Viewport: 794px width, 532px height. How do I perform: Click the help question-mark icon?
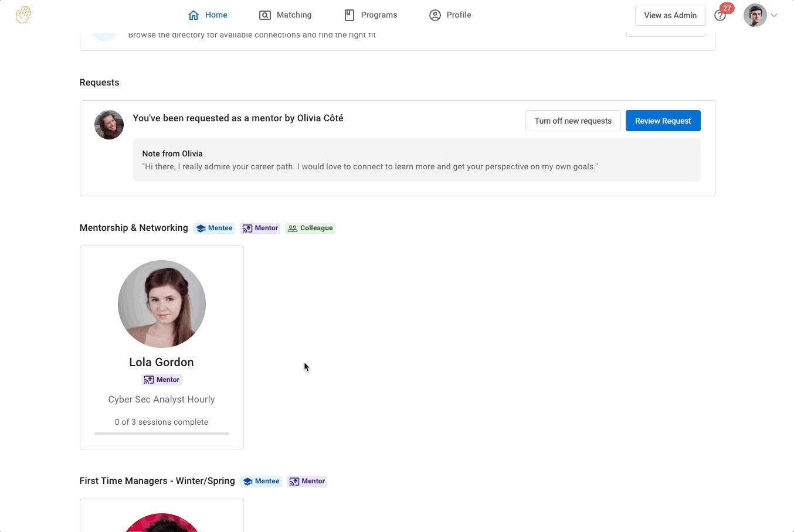point(720,15)
